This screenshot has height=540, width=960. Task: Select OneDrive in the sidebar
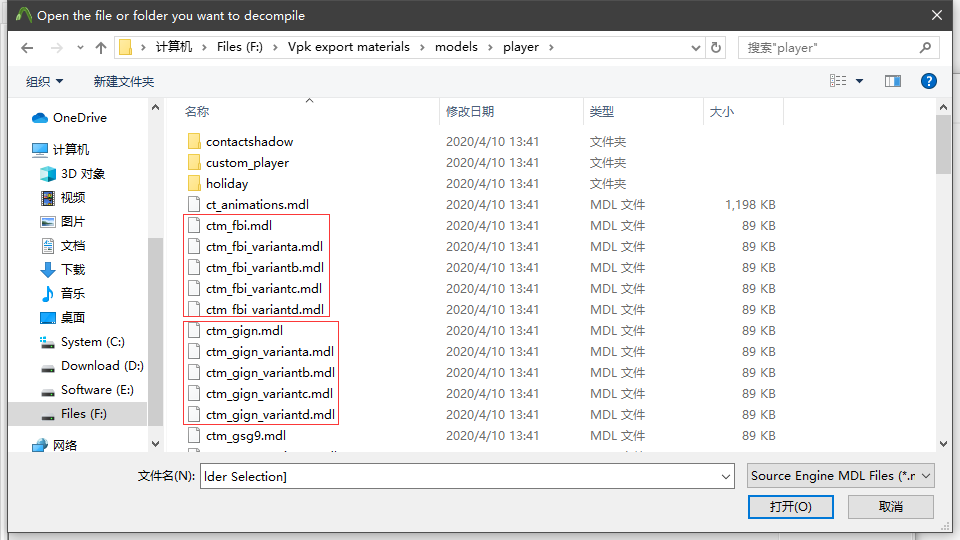tap(79, 118)
